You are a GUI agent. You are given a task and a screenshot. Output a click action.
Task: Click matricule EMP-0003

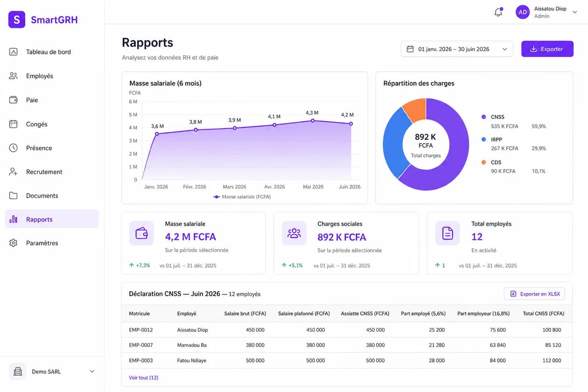141,360
